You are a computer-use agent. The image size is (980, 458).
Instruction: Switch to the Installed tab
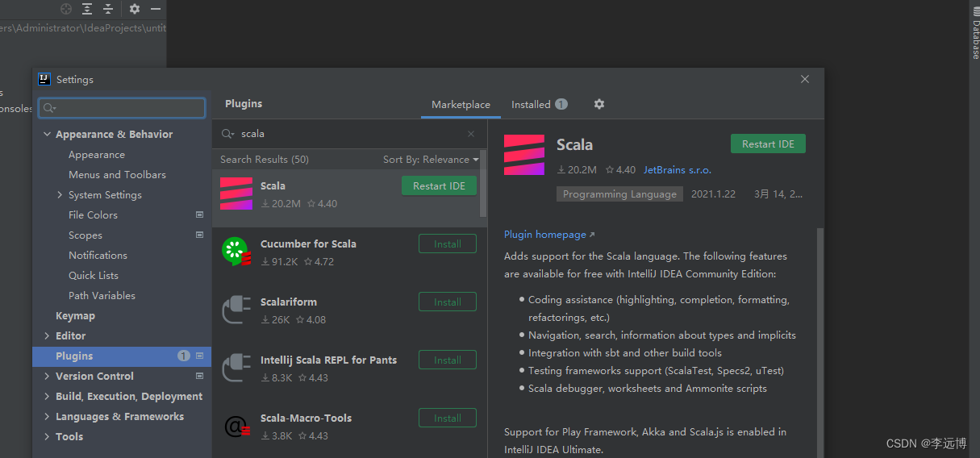pos(539,105)
